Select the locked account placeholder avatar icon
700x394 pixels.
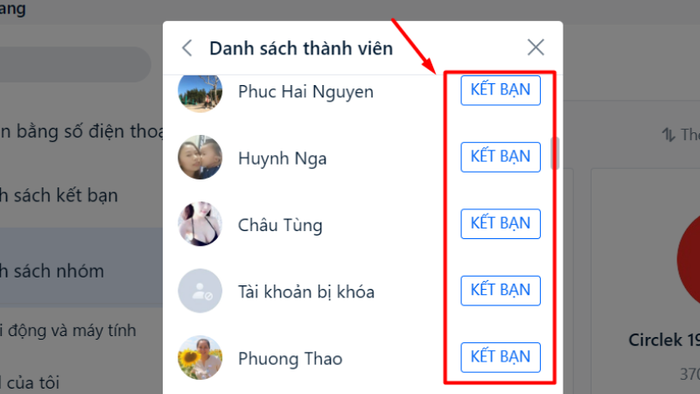click(200, 291)
